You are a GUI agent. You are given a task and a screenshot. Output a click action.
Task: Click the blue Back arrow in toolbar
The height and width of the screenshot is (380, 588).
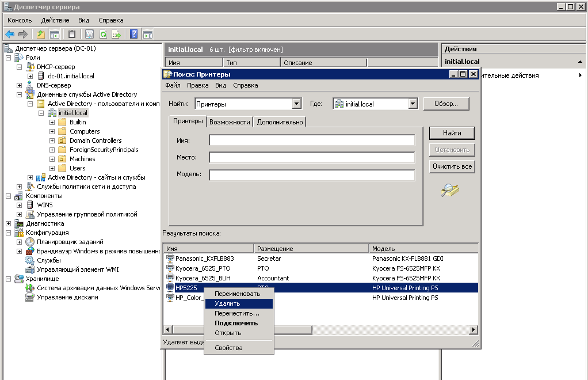10,35
